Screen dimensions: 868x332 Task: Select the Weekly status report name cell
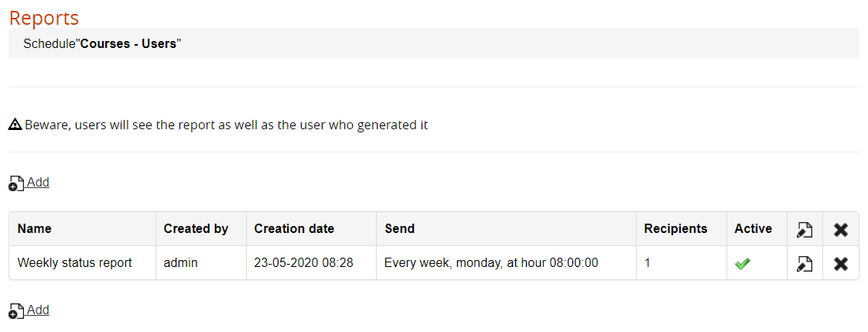pos(75,263)
